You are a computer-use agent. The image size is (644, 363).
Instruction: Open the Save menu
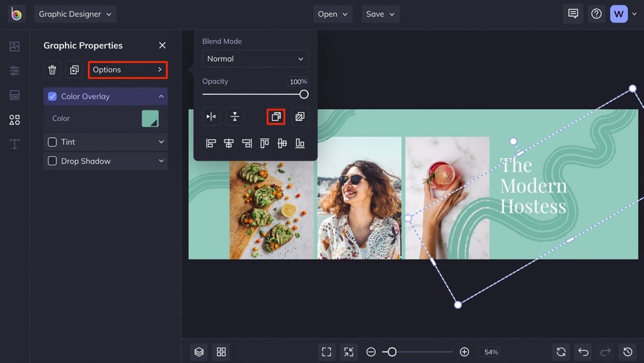click(380, 14)
